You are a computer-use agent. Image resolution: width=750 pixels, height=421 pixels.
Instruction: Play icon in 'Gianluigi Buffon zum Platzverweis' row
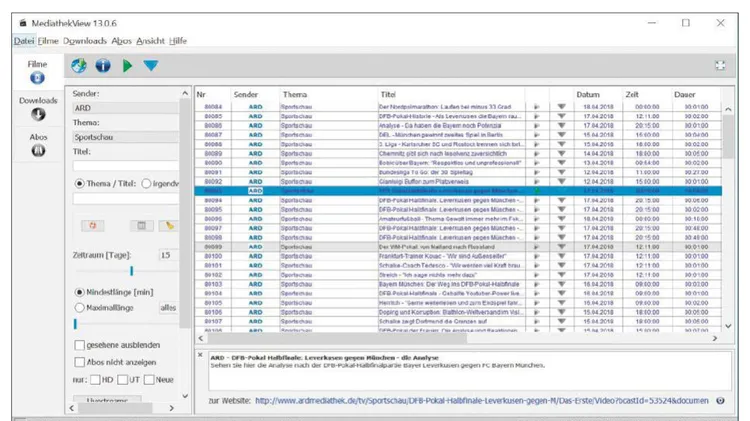click(537, 182)
